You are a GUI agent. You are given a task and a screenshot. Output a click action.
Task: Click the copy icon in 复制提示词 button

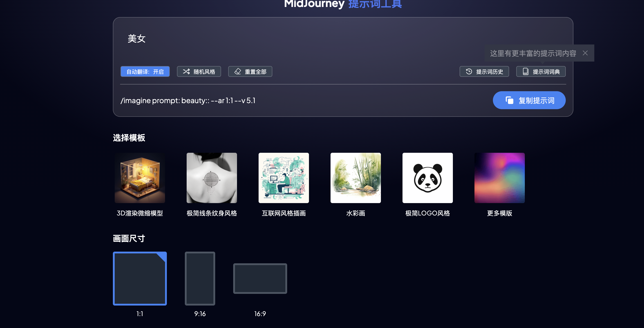[x=509, y=100]
